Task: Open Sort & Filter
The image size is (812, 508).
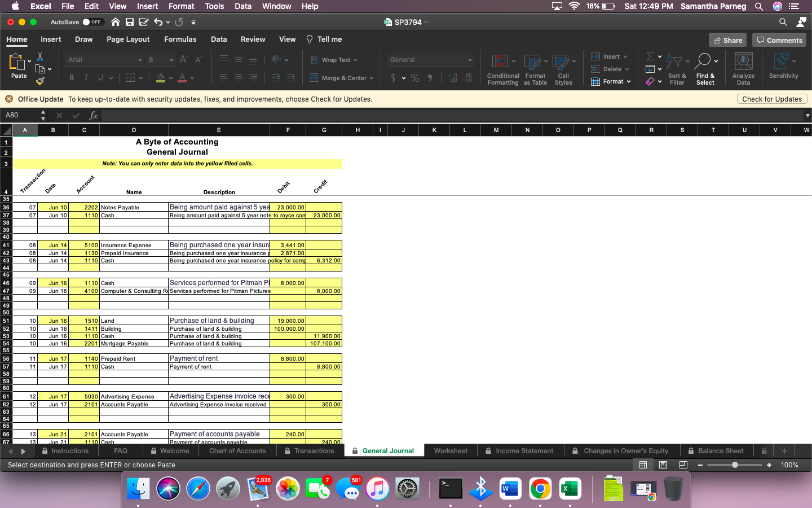Action: click(677, 69)
